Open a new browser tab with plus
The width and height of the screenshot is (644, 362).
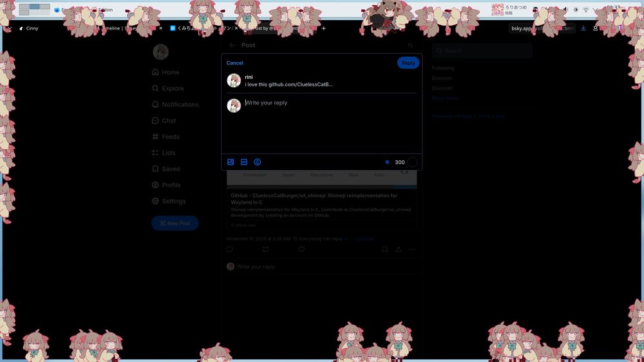coord(324,28)
